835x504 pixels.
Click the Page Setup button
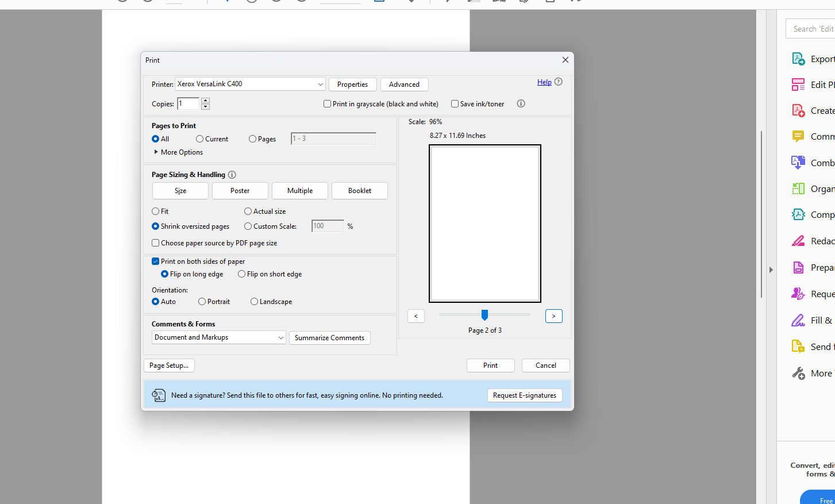(169, 366)
